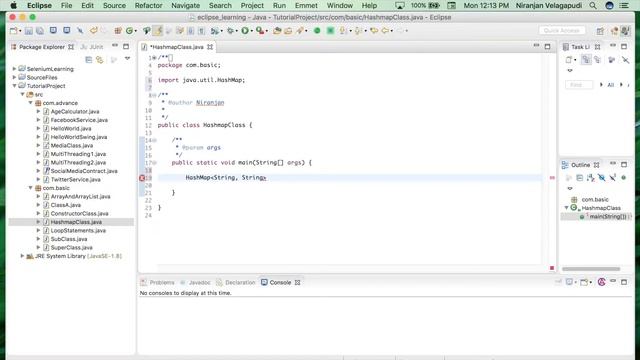640x360 pixels.
Task: Click the Find field in Task List
Action: 579,85
